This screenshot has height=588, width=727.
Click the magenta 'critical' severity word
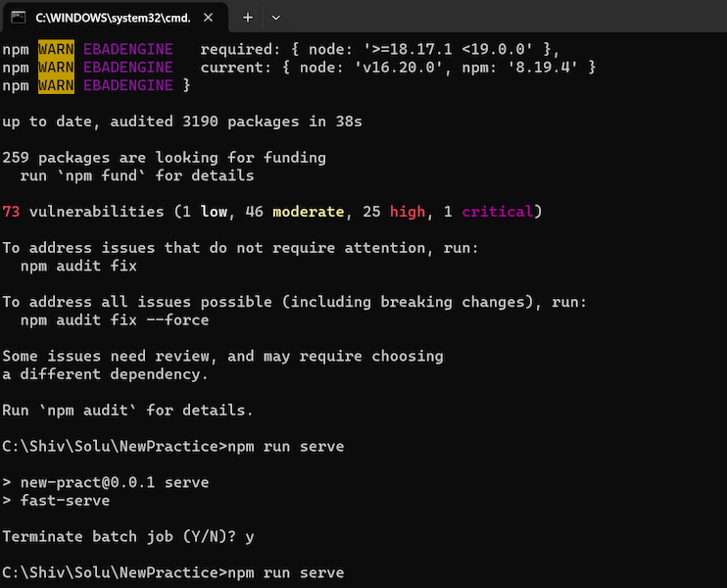point(497,212)
